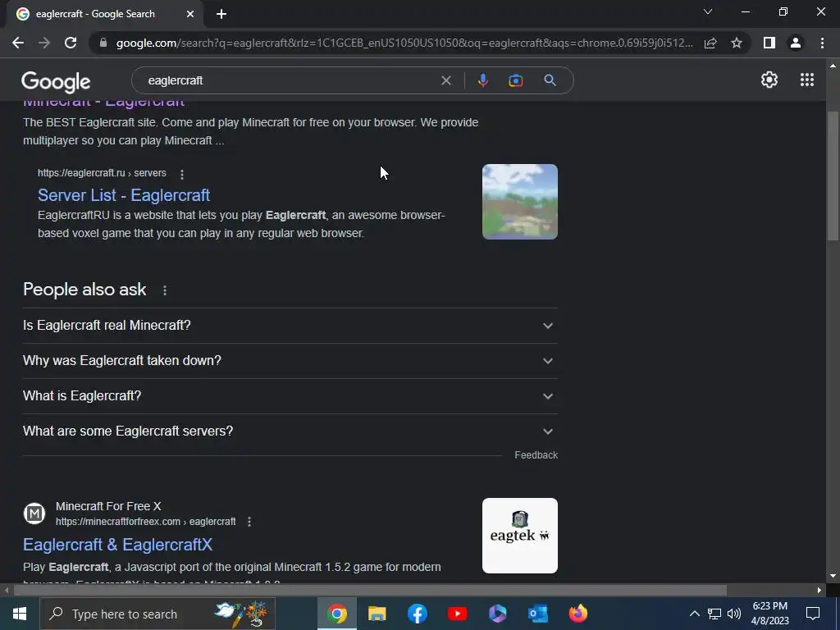Open Outlook from the taskbar
Viewport: 840px width, 630px height.
(x=538, y=614)
